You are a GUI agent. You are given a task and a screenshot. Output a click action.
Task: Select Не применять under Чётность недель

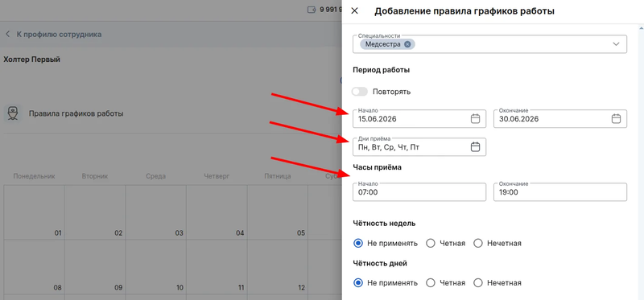[358, 244]
